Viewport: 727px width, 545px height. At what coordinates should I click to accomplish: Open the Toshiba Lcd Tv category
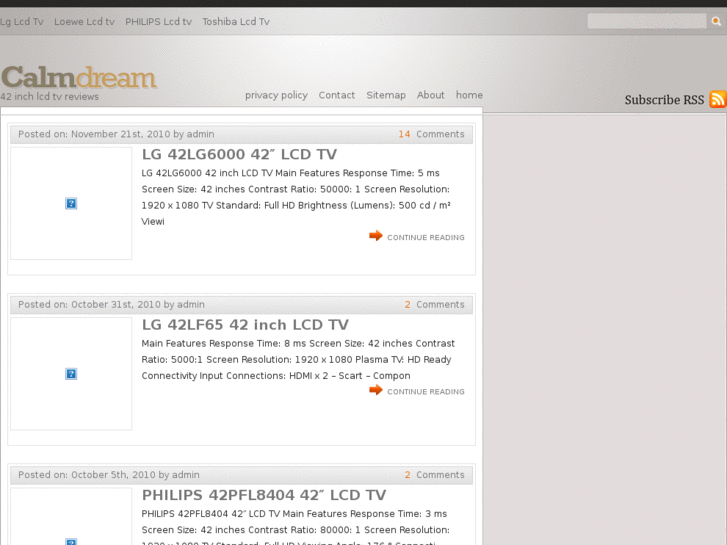tap(236, 22)
